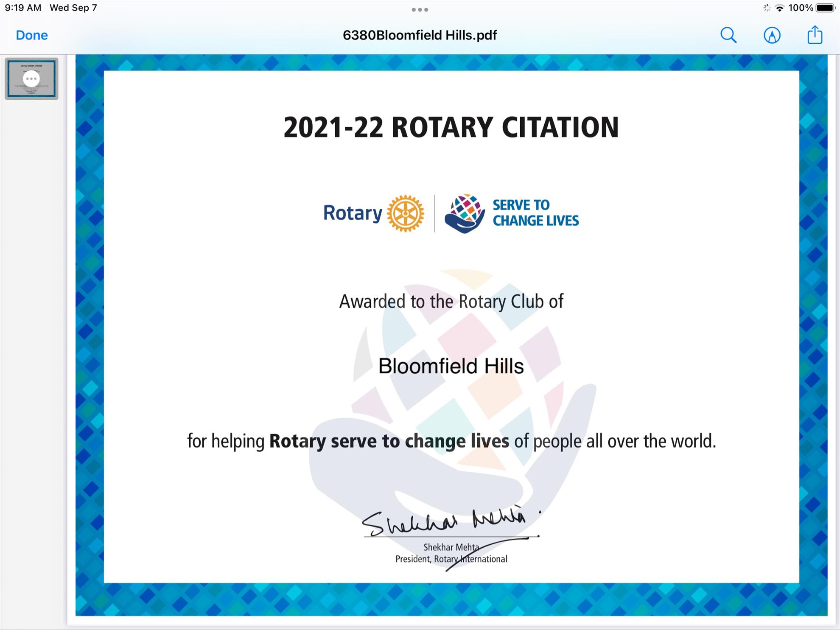840x630 pixels.
Task: Click the 6380Bloomfield Hills.pdf title
Action: click(420, 35)
